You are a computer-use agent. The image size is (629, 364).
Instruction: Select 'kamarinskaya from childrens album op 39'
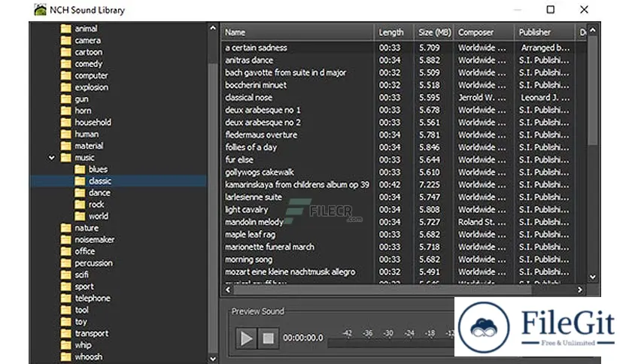tap(403, 184)
